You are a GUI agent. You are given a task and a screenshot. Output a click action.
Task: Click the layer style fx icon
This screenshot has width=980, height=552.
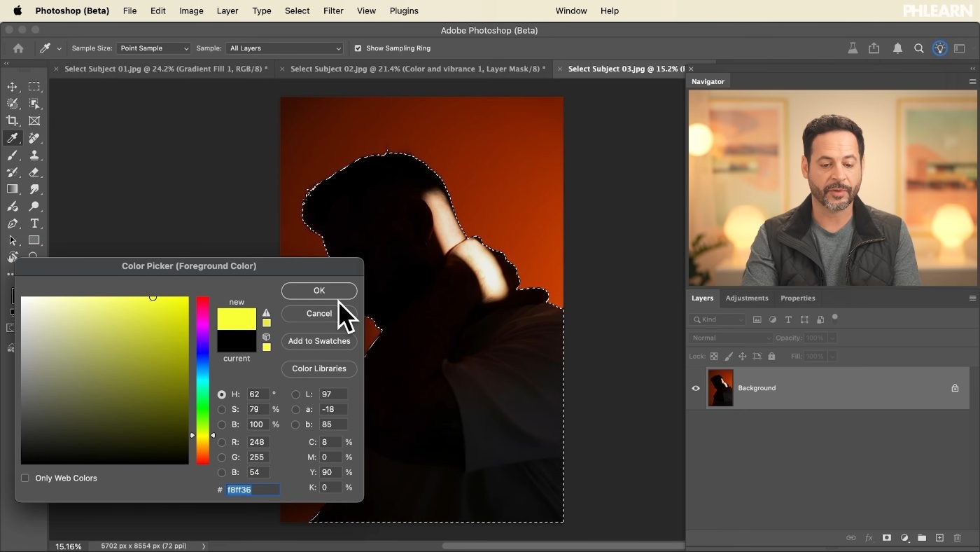click(869, 538)
